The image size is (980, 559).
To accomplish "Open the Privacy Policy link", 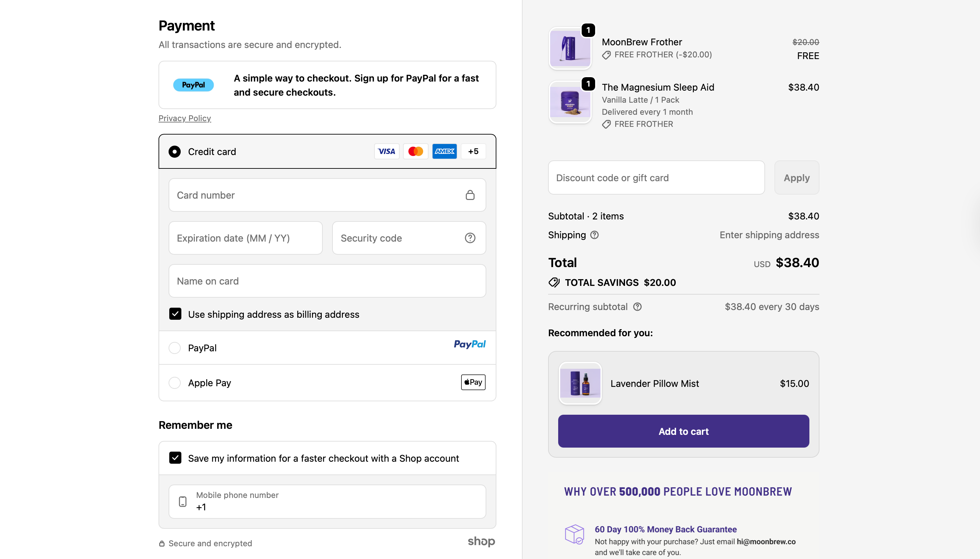I will point(185,118).
